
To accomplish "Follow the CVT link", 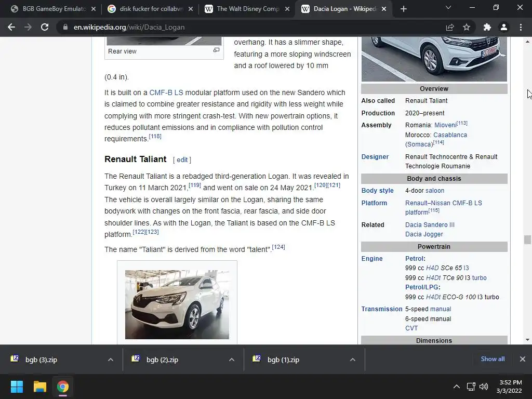I will pyautogui.click(x=411, y=328).
